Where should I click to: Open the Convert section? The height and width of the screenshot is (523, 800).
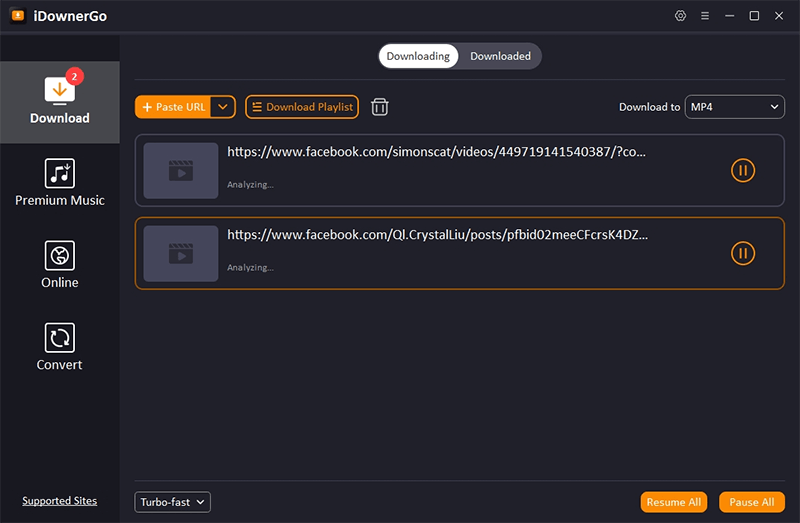(60, 347)
